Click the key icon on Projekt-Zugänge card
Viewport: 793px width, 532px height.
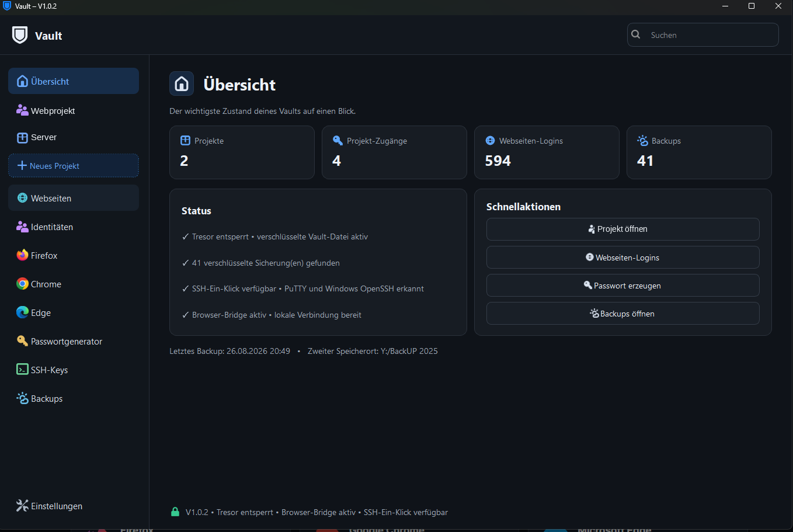[338, 141]
